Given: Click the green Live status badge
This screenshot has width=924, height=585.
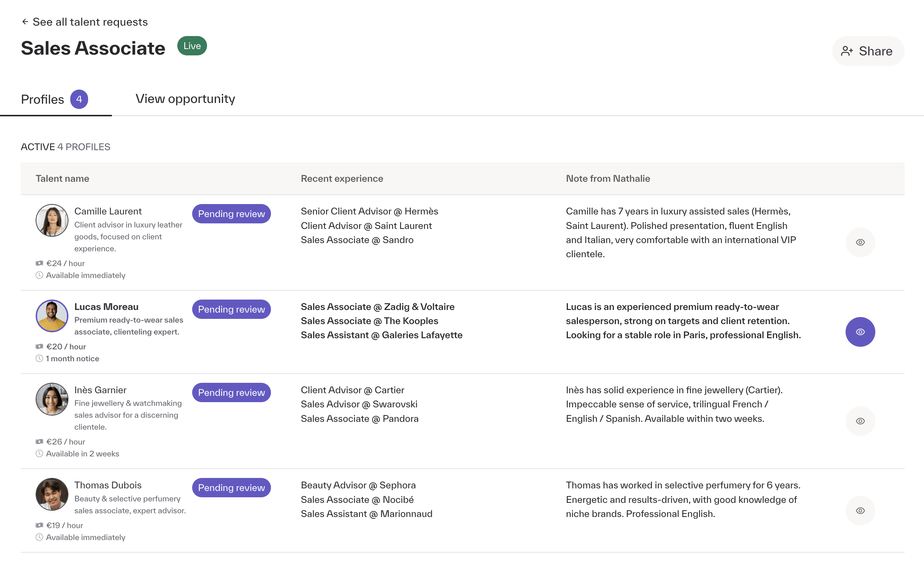Looking at the screenshot, I should pyautogui.click(x=192, y=46).
